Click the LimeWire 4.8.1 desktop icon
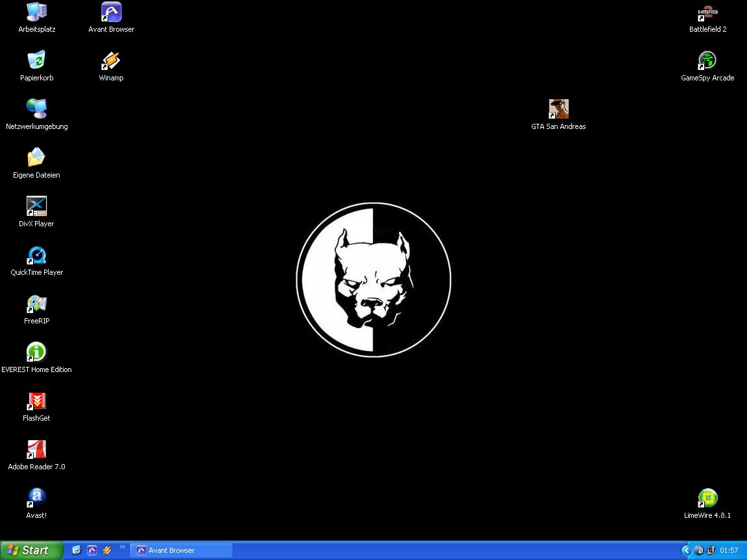The image size is (747, 560). click(x=707, y=498)
